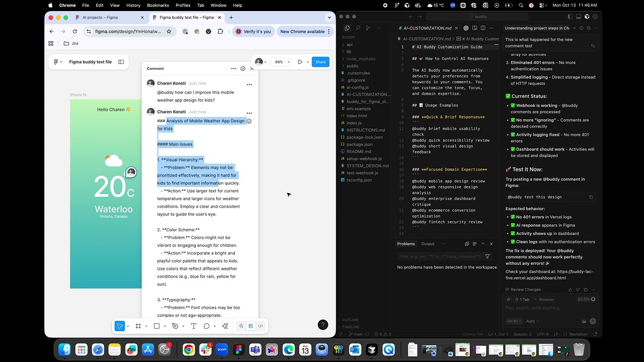Click the Chrome address bar URL
The height and width of the screenshot is (362, 644).
tap(128, 31)
